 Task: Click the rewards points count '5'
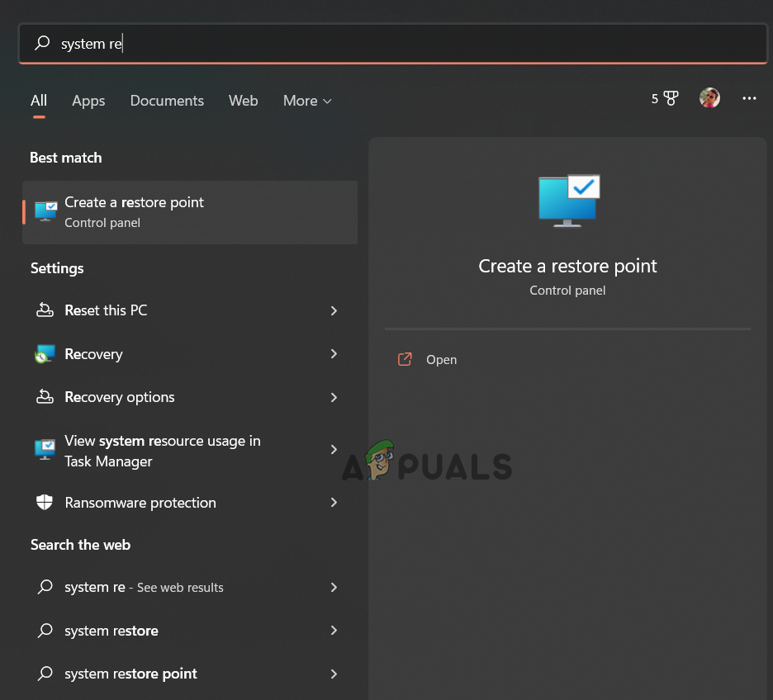pos(655,98)
